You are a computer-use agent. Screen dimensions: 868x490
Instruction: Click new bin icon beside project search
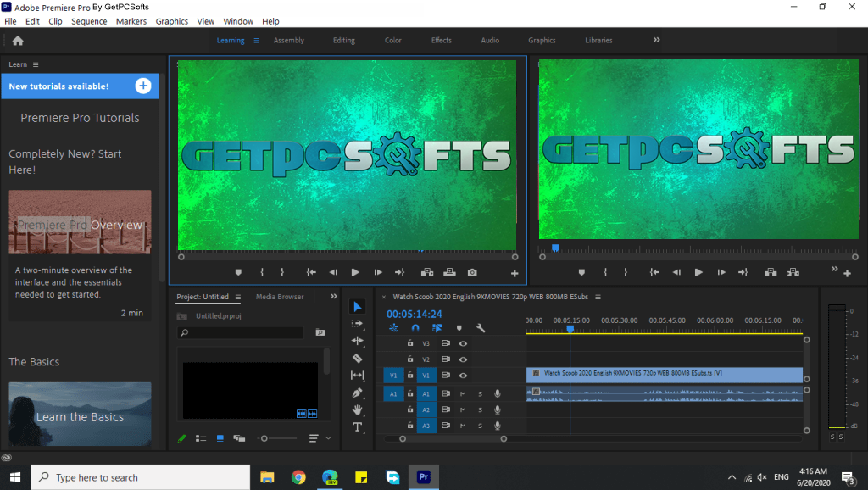click(x=320, y=332)
